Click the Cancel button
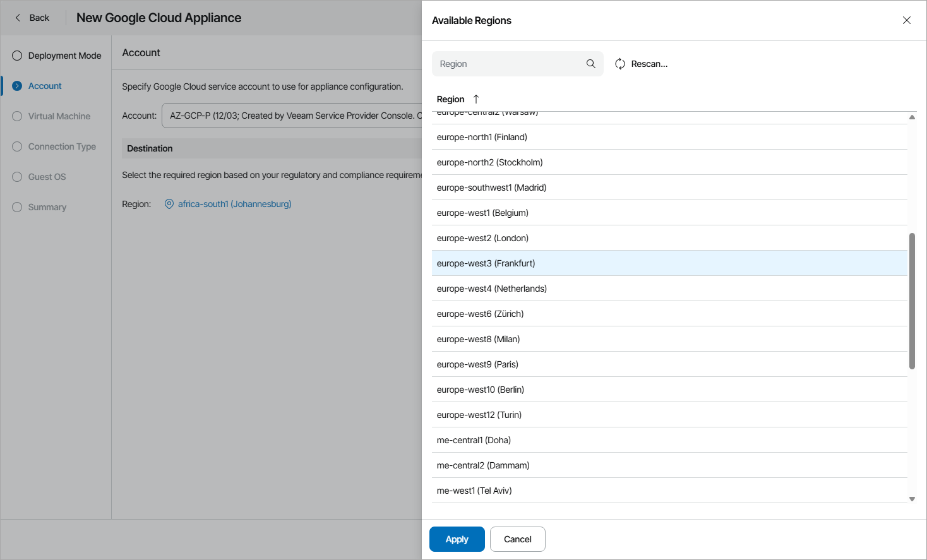927x560 pixels. pos(517,539)
